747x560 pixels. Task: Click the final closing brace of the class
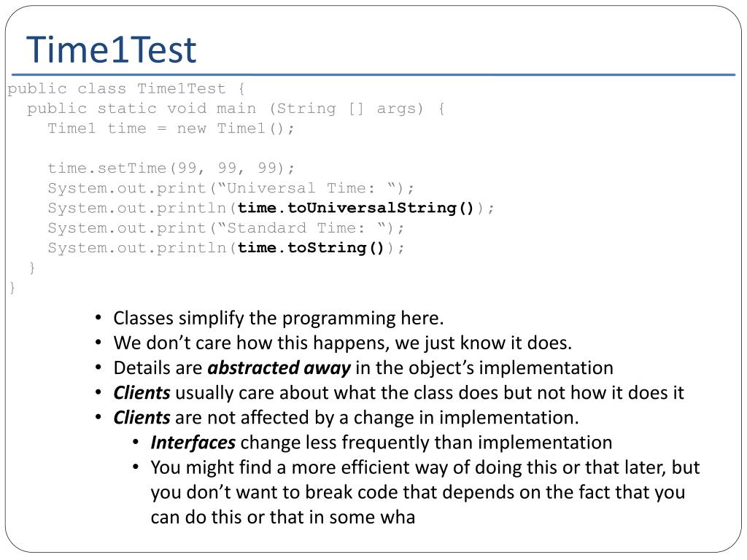click(12, 287)
